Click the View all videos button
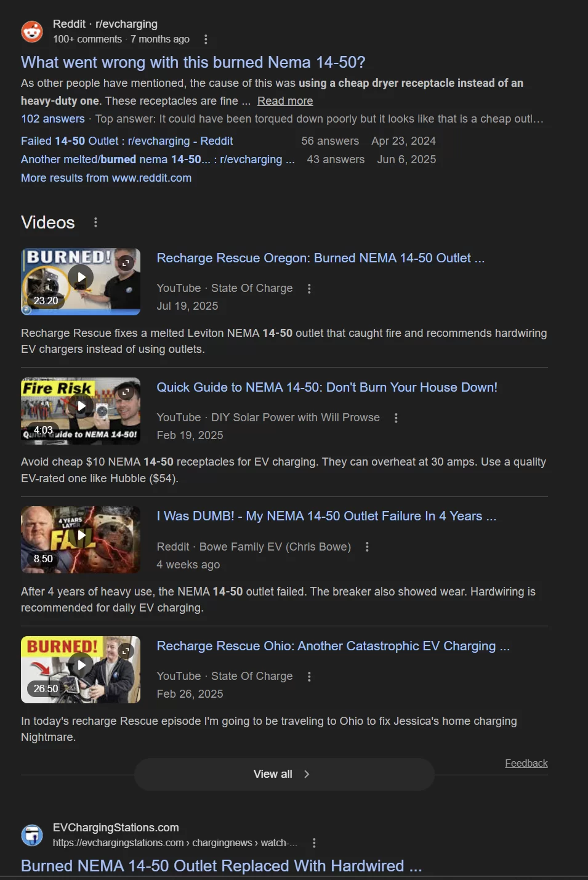Image resolution: width=588 pixels, height=880 pixels. (284, 774)
